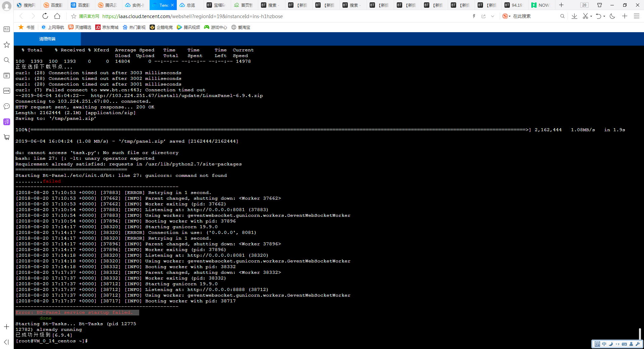This screenshot has height=349, width=644.
Task: Open the downloads manager icon
Action: click(575, 16)
